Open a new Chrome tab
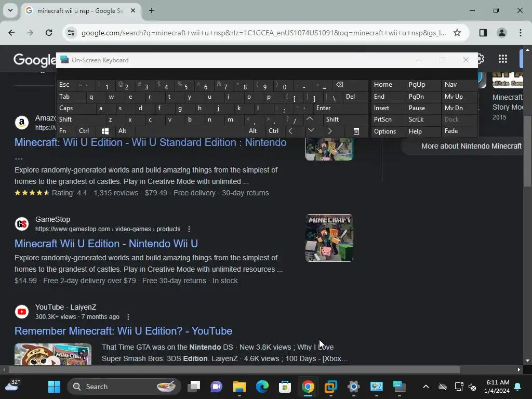532x399 pixels. (x=152, y=10)
